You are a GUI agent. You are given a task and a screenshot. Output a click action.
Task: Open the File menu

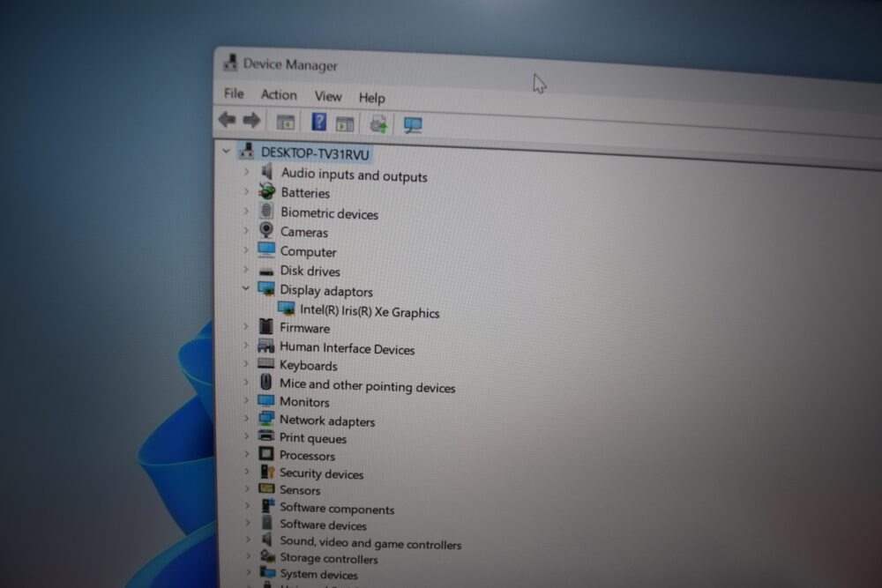click(x=234, y=93)
